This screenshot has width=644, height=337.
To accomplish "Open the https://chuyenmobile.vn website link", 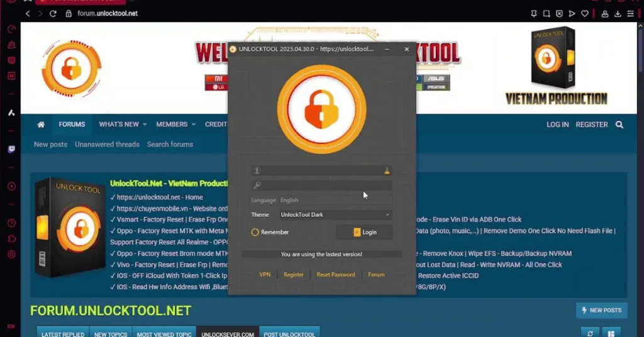I will (x=171, y=209).
